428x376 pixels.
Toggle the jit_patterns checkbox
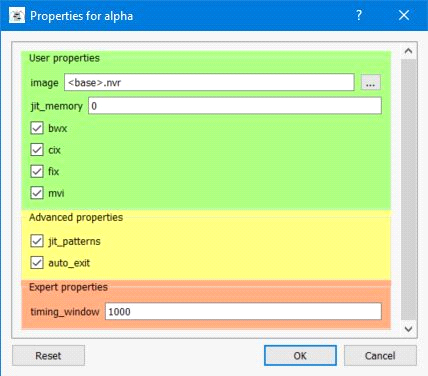[x=37, y=241]
